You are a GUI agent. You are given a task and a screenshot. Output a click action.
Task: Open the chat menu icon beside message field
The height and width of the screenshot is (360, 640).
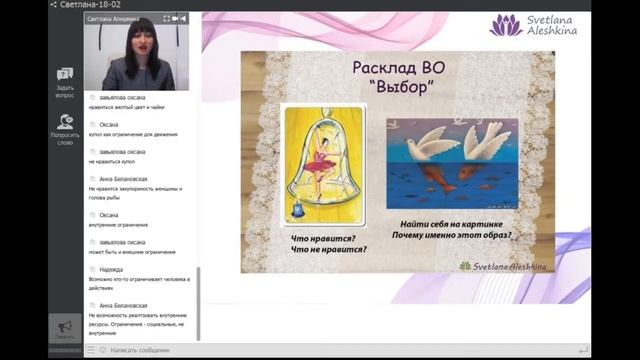coord(91,350)
